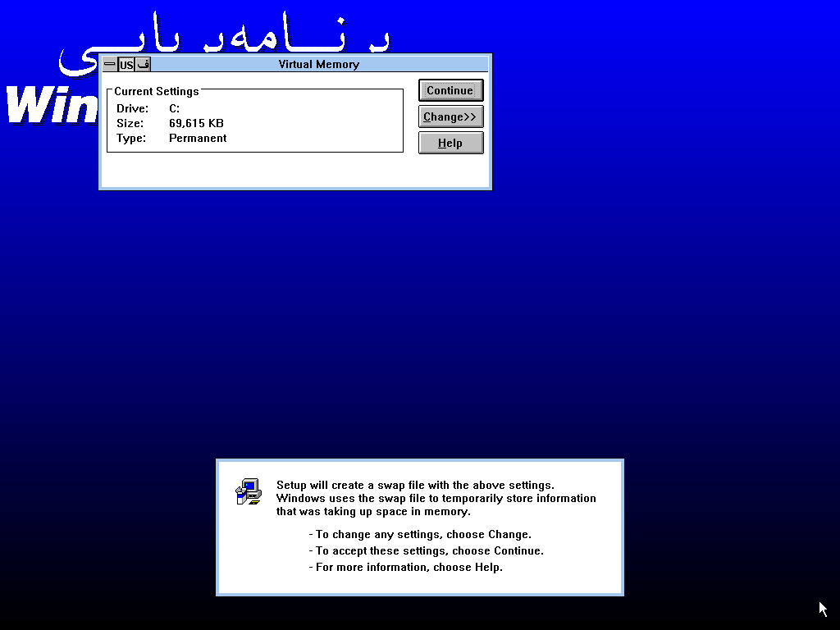Screen dimensions: 840x630
Task: Click the Virtual Memory title bar
Action: click(319, 64)
